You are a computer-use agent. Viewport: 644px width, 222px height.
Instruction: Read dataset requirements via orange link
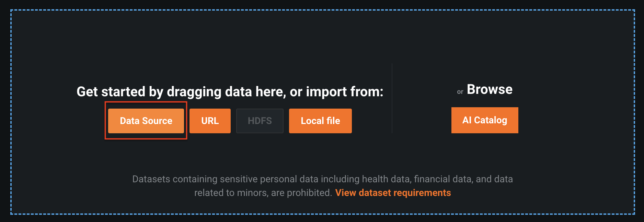pyautogui.click(x=393, y=193)
